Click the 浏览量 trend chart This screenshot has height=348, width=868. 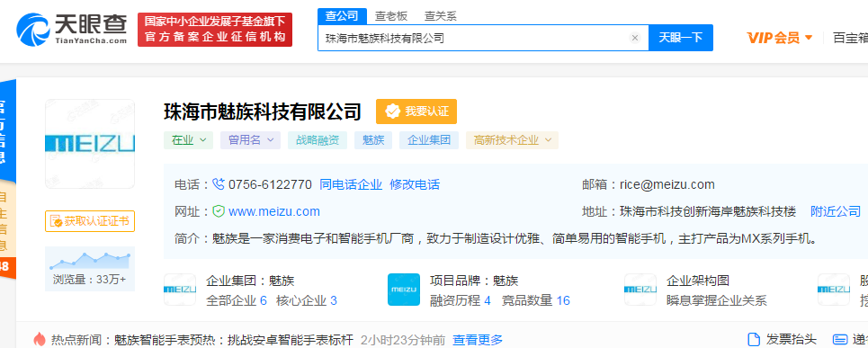[x=90, y=268]
